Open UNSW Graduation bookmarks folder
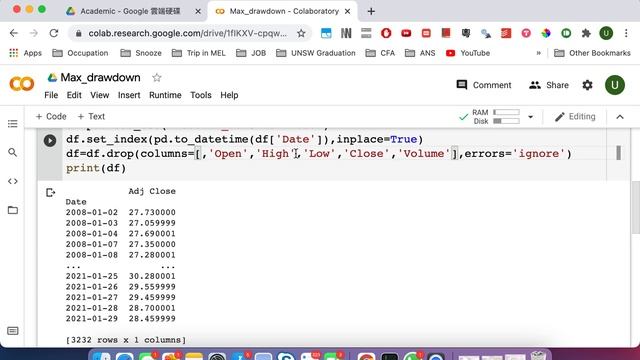Image resolution: width=640 pixels, height=360 pixels. tap(316, 53)
